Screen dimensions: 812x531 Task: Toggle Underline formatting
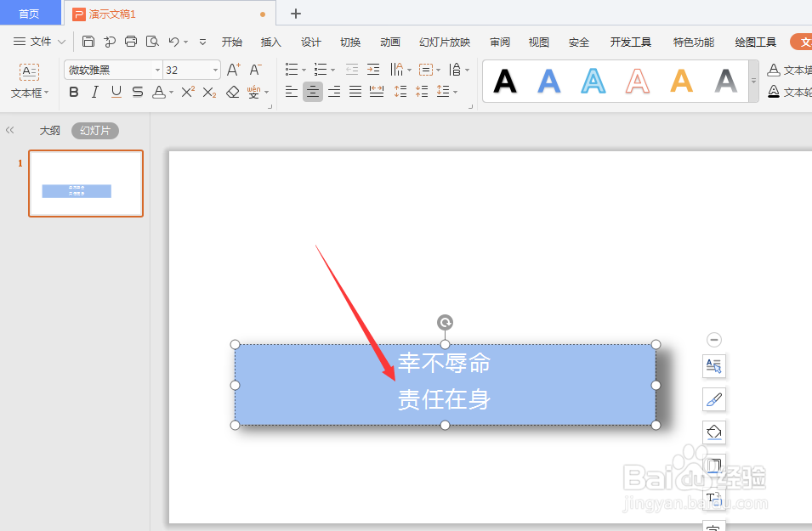116,92
